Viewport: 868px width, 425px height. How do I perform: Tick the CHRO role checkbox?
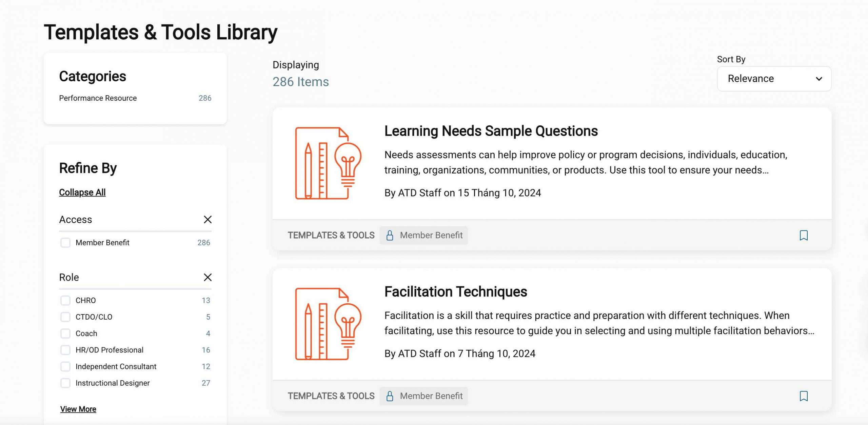pyautogui.click(x=65, y=300)
